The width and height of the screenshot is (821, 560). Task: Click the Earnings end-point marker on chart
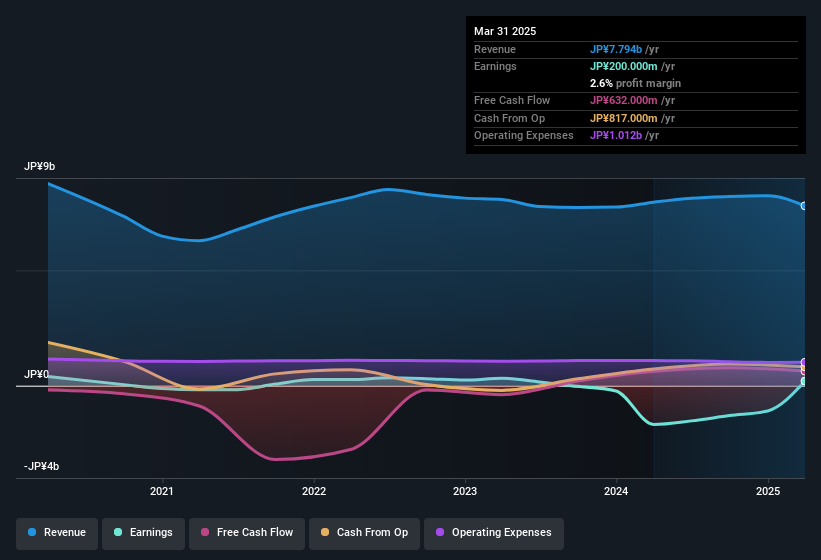coord(804,382)
